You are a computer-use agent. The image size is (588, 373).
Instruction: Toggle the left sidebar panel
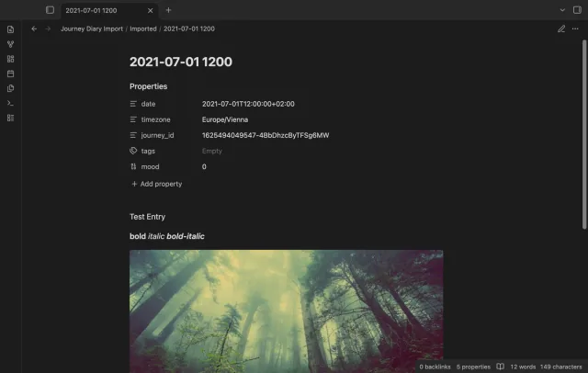tap(50, 10)
